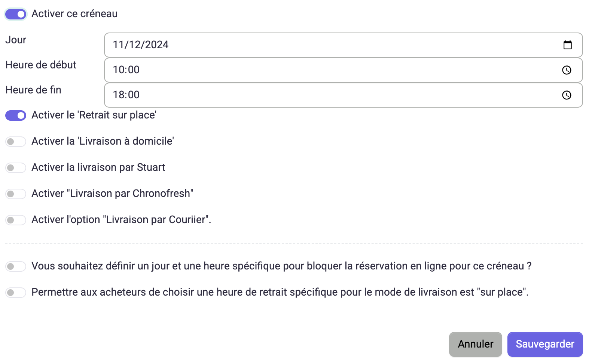The image size is (589, 364).
Task: Disable the 'Activer ce créneau' toggle
Action: pyautogui.click(x=16, y=14)
